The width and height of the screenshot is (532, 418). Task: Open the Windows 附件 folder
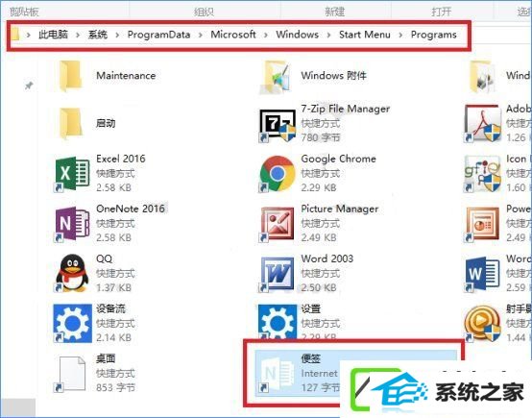point(276,76)
